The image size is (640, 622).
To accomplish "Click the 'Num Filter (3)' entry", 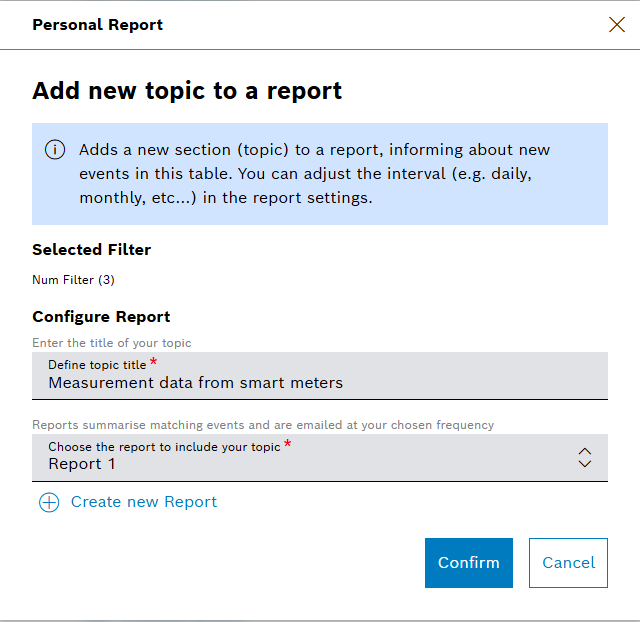I will 73,280.
